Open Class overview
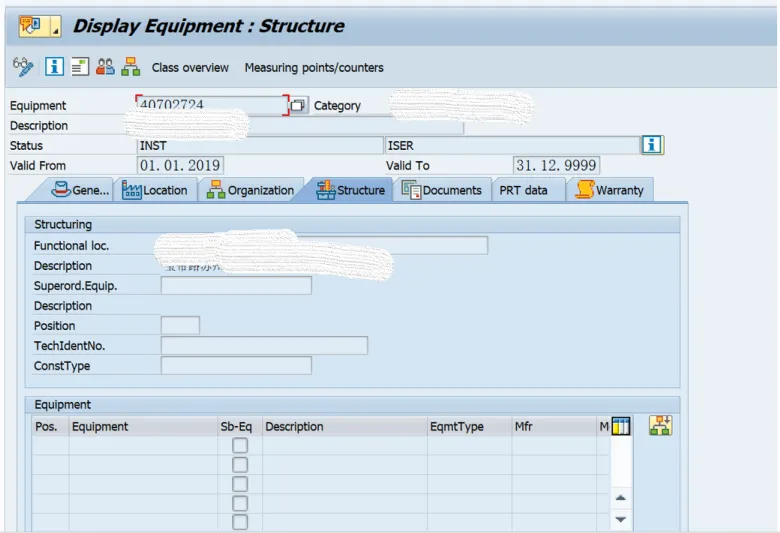This screenshot has height=533, width=780. 190,68
